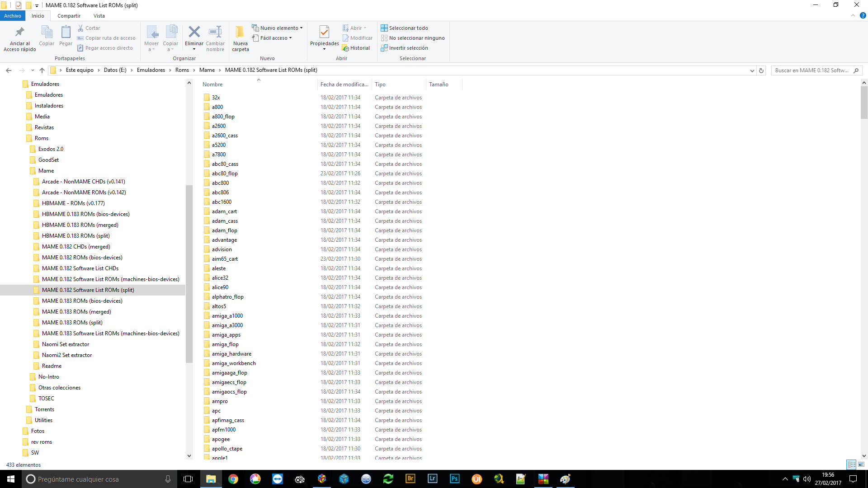
Task: Switch to details view layout icon
Action: [x=851, y=465]
